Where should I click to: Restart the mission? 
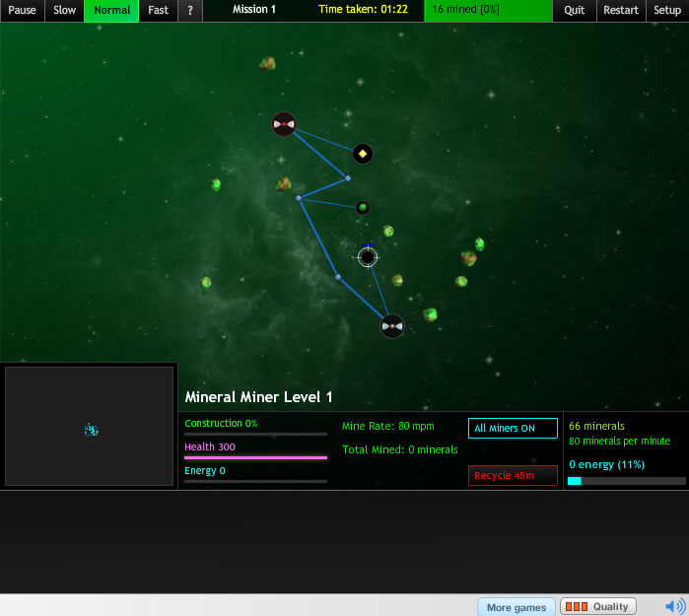tap(620, 10)
